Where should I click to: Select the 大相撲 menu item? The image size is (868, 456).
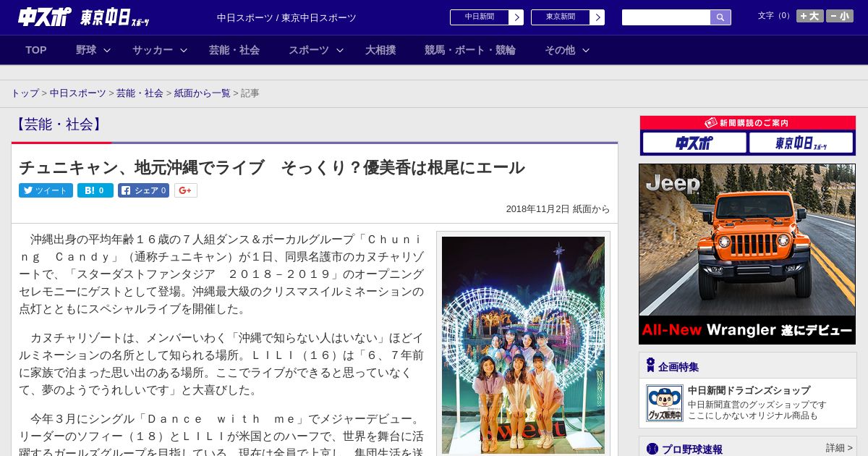point(380,50)
